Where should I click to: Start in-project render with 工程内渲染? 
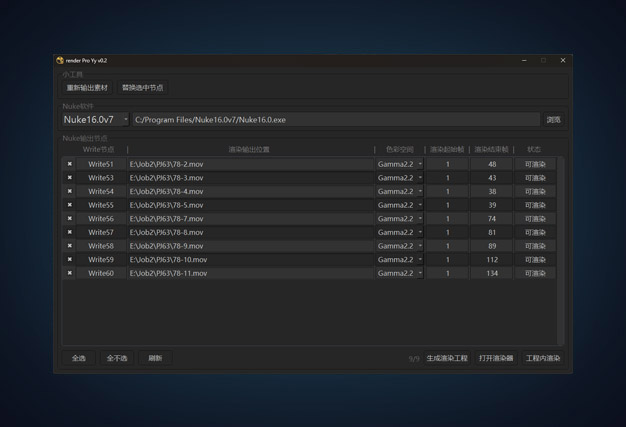pos(543,358)
